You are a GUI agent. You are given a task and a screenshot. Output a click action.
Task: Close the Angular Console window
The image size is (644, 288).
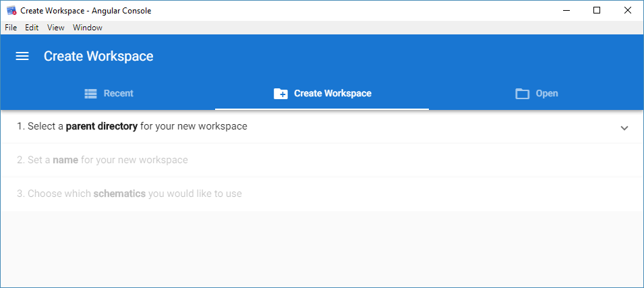(628, 11)
